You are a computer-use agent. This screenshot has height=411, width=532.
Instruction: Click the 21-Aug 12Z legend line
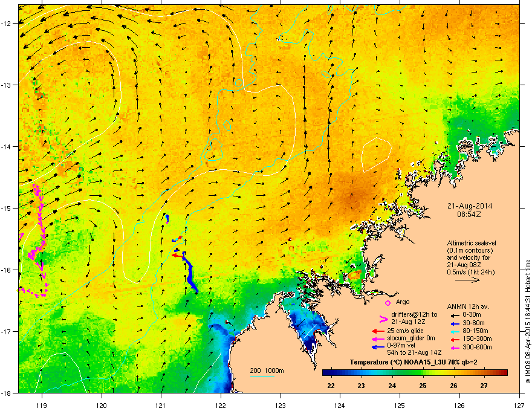click(x=409, y=322)
